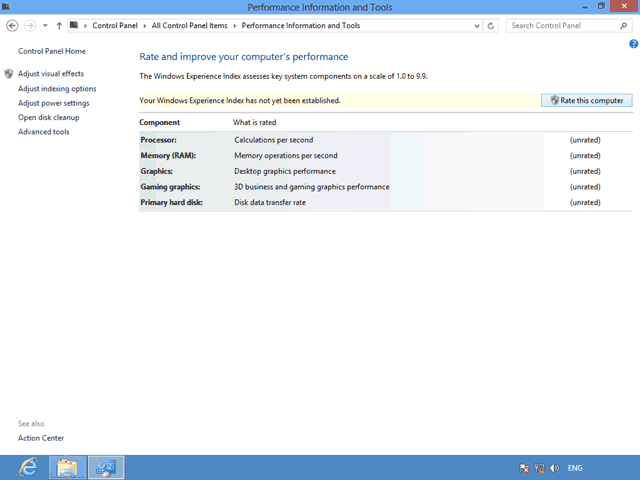The width and height of the screenshot is (640, 480).
Task: Expand the chevron before Control Panel
Action: [85, 26]
